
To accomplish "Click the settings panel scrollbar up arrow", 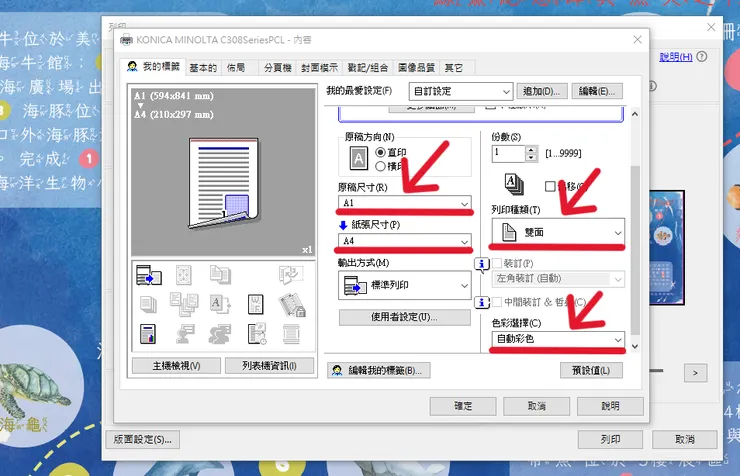I will 635,114.
